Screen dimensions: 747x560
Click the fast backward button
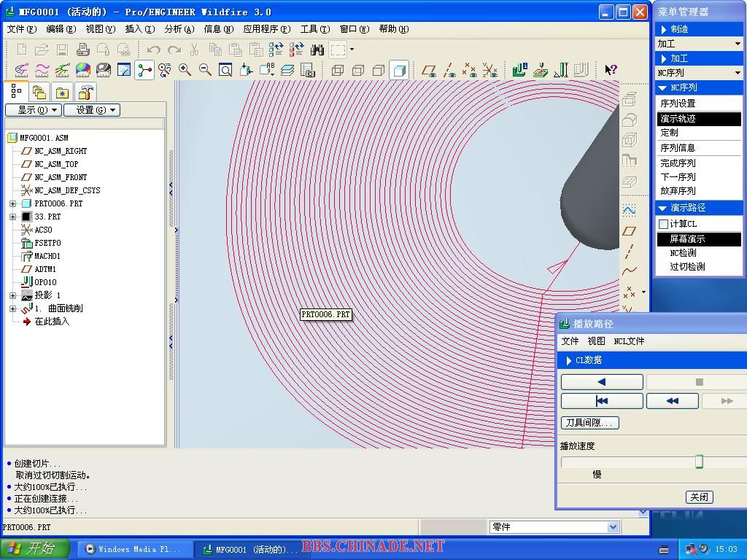tap(672, 401)
